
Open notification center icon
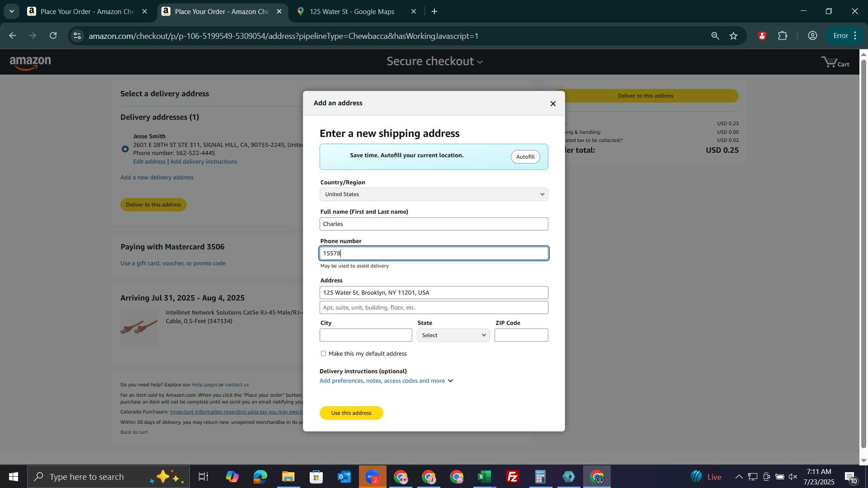851,477
